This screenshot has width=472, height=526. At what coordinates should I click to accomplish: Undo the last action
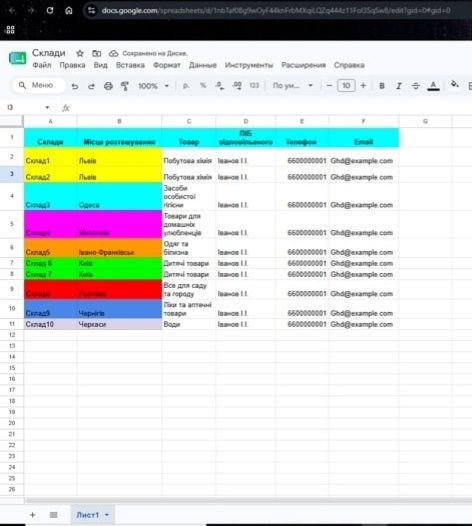click(x=75, y=86)
